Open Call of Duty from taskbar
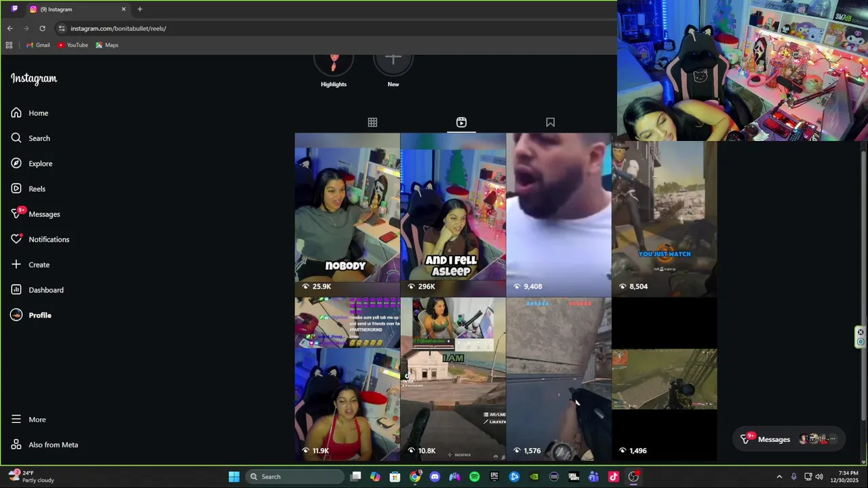Viewport: 868px width, 488px height. point(574,476)
